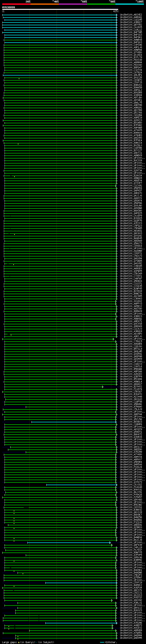Click the cyan ~100% identity legend segment
The image size is (146, 644).
(130, 4)
